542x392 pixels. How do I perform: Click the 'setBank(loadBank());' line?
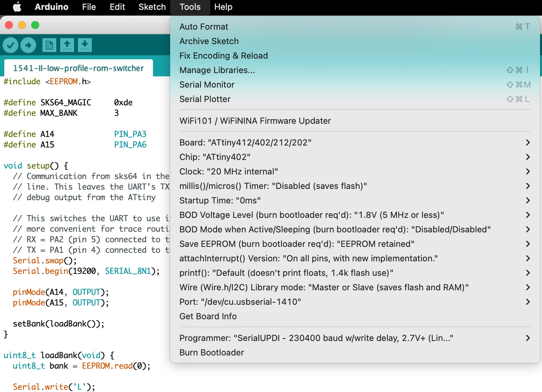click(x=59, y=324)
